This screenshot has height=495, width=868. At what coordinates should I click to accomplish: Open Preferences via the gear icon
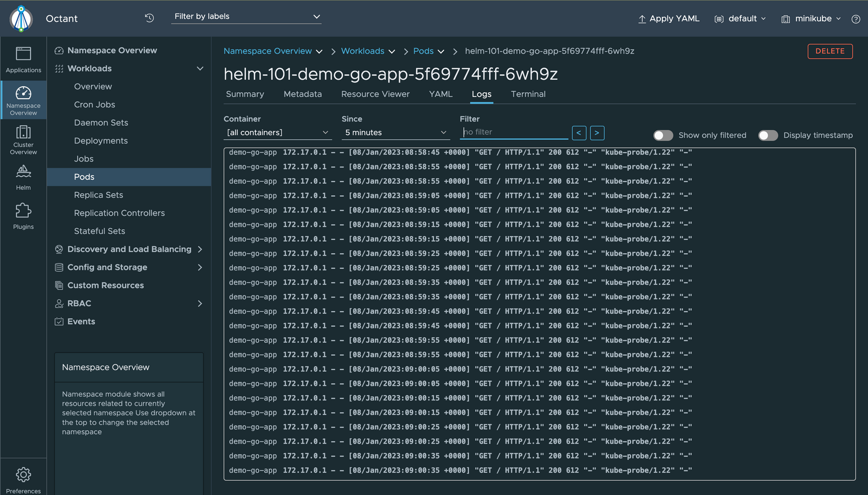23,477
